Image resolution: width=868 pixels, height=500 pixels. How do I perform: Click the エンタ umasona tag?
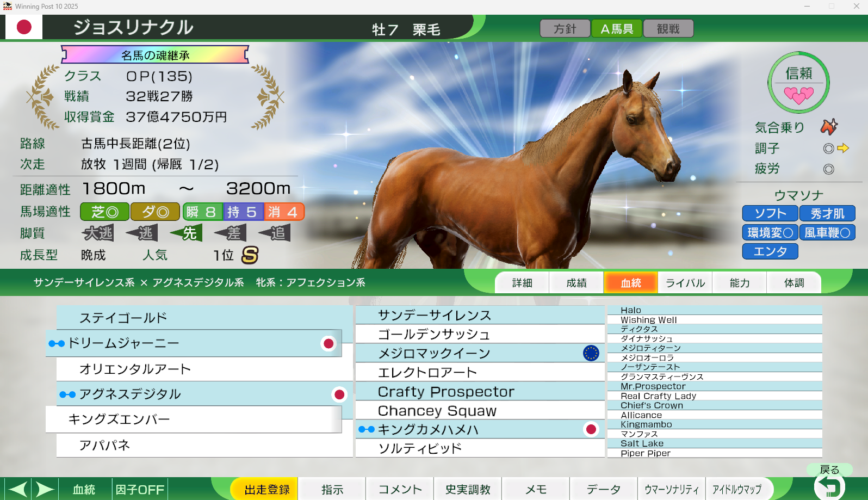coord(770,251)
